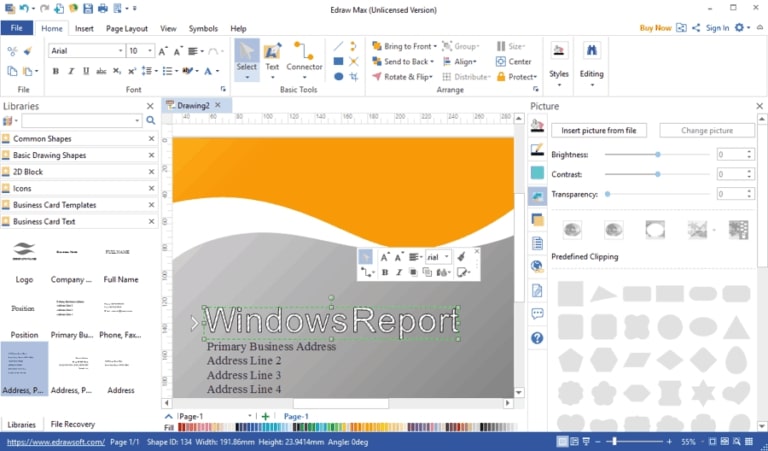Open the Line style sidebar panel
The height and width of the screenshot is (451, 768).
pyautogui.click(x=537, y=149)
